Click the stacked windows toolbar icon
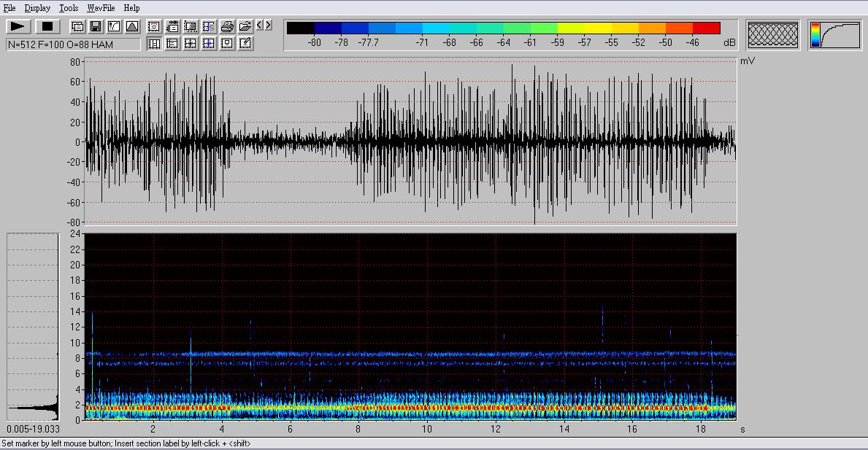The image size is (868, 450). tap(77, 26)
